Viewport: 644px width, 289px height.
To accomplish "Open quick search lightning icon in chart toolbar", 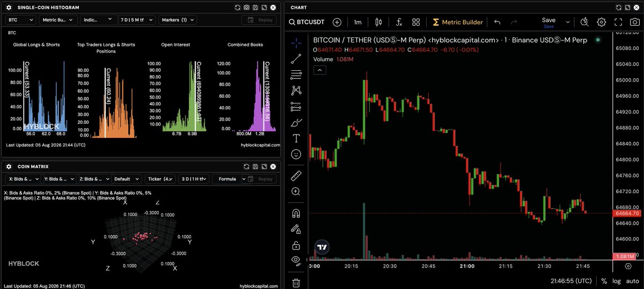I will pyautogui.click(x=584, y=22).
